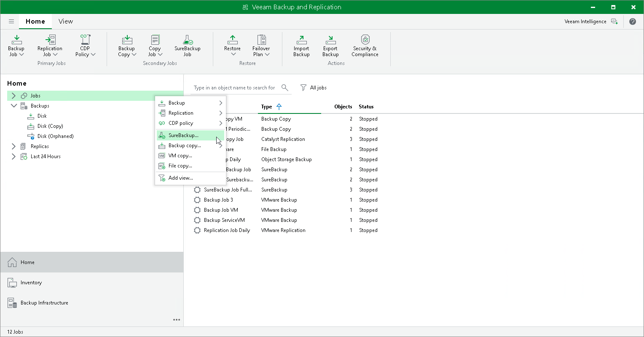This screenshot has height=337, width=644.
Task: Click the gear icon of Replication Job Daily
Action: point(197,230)
